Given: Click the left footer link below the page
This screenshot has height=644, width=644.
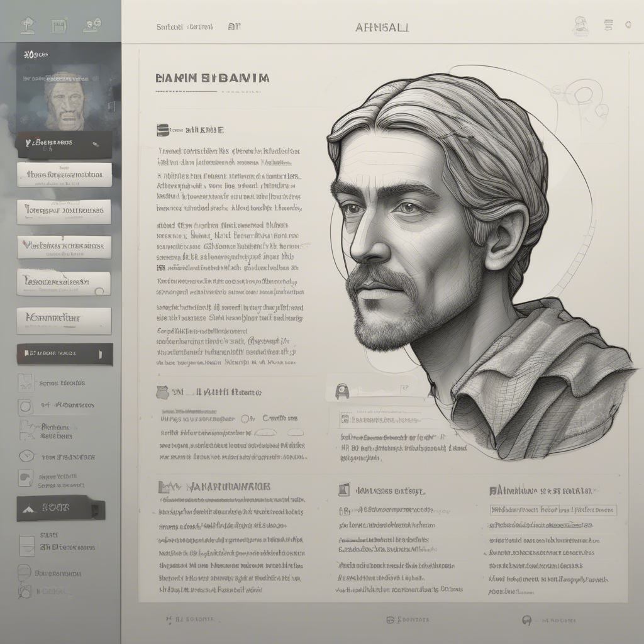Looking at the screenshot, I should (x=190, y=619).
